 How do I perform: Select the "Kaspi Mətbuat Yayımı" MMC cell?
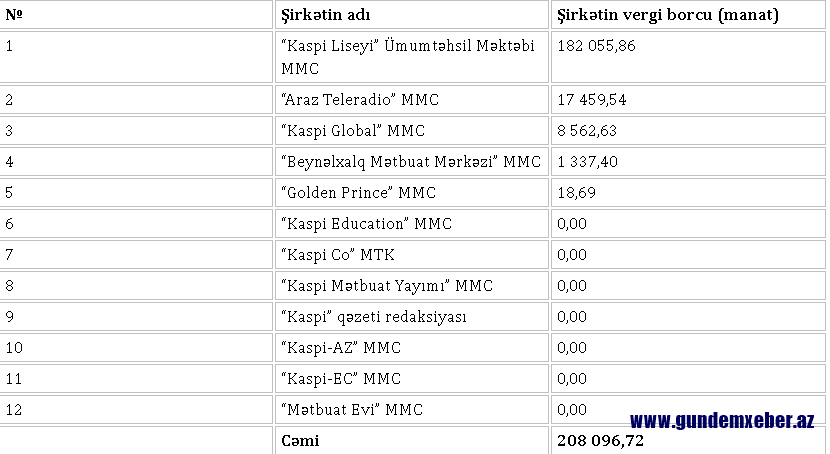point(411,286)
